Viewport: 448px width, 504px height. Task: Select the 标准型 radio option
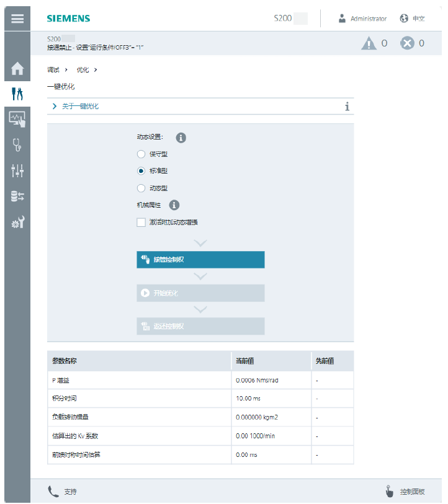[x=141, y=171]
